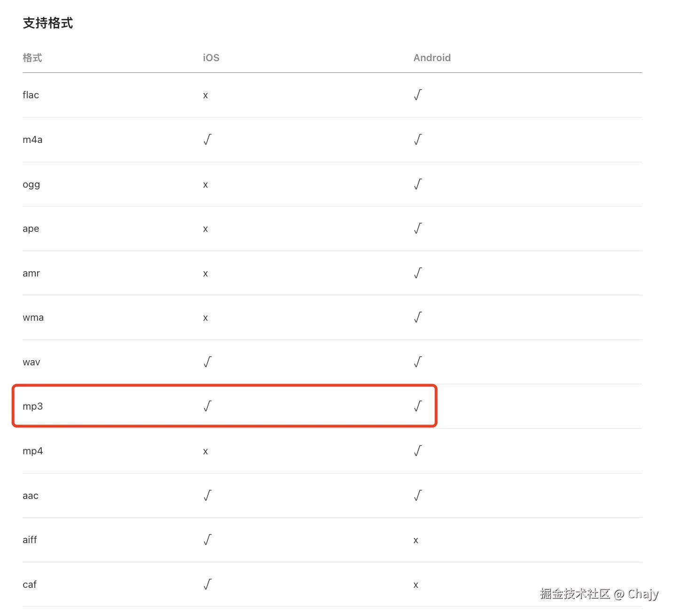Viewport: 674px width, 616px height.
Task: Click the Android x mark for aiff
Action: click(415, 540)
